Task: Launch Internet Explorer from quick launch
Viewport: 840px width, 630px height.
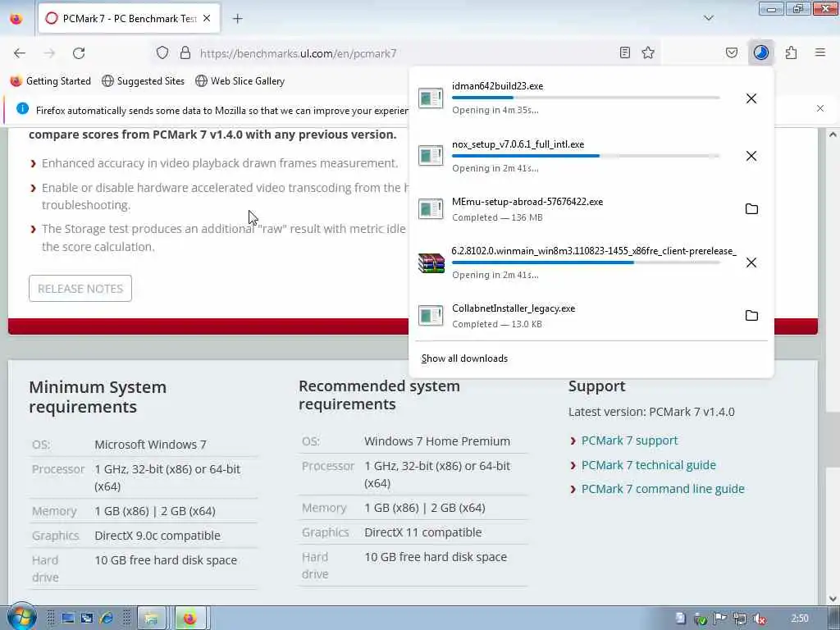Action: (106, 619)
